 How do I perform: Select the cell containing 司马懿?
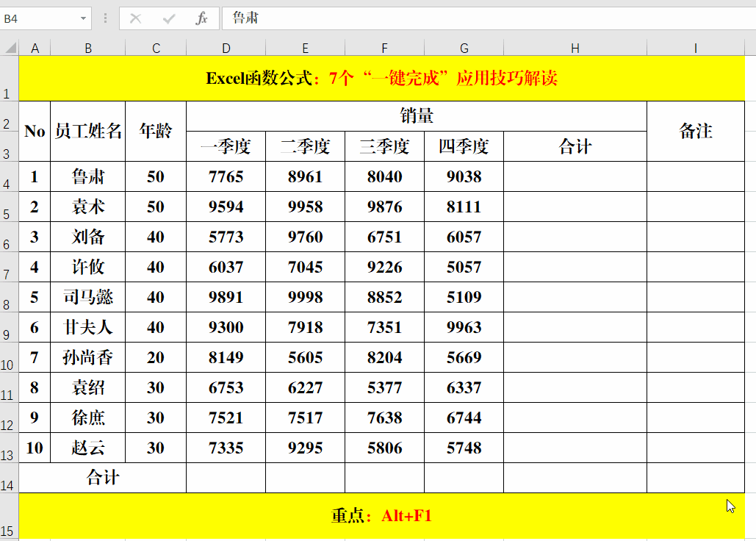[87, 297]
